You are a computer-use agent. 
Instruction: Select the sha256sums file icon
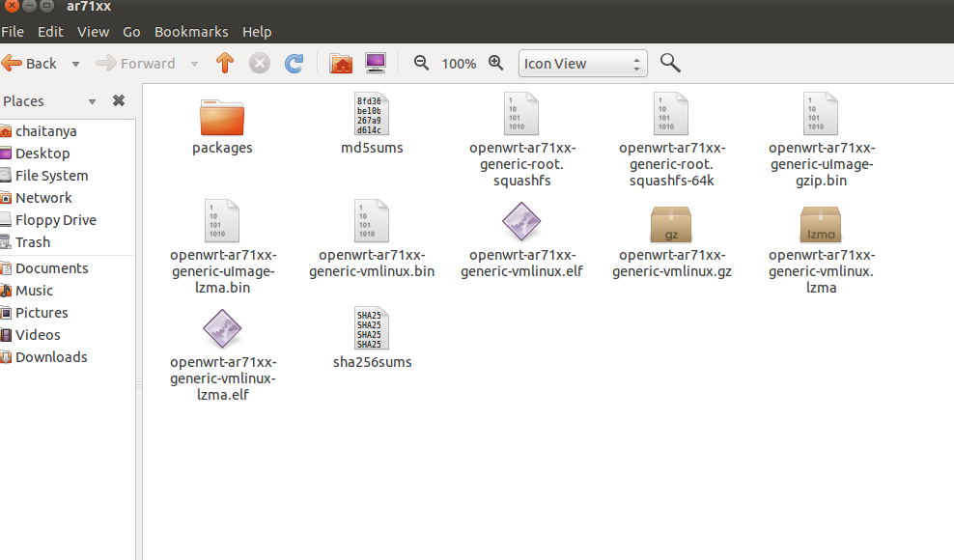pyautogui.click(x=372, y=328)
